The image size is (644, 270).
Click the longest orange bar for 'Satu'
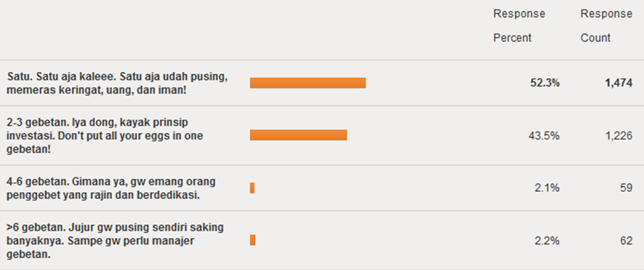click(308, 83)
